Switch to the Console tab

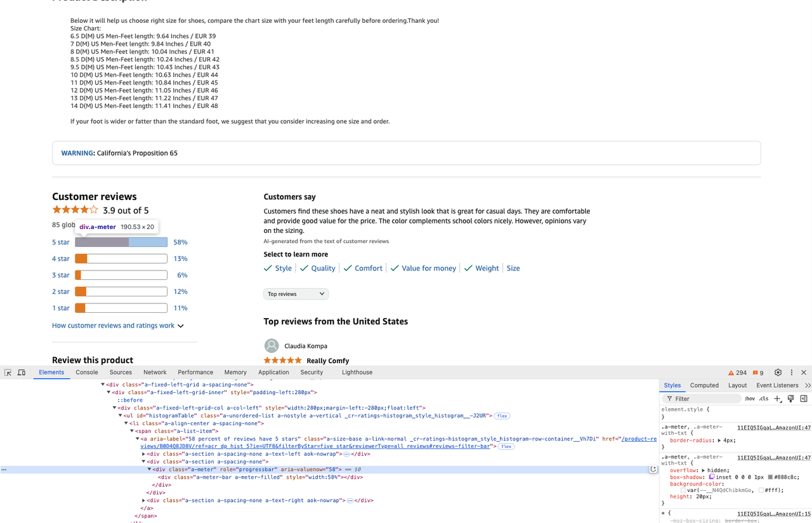(87, 373)
